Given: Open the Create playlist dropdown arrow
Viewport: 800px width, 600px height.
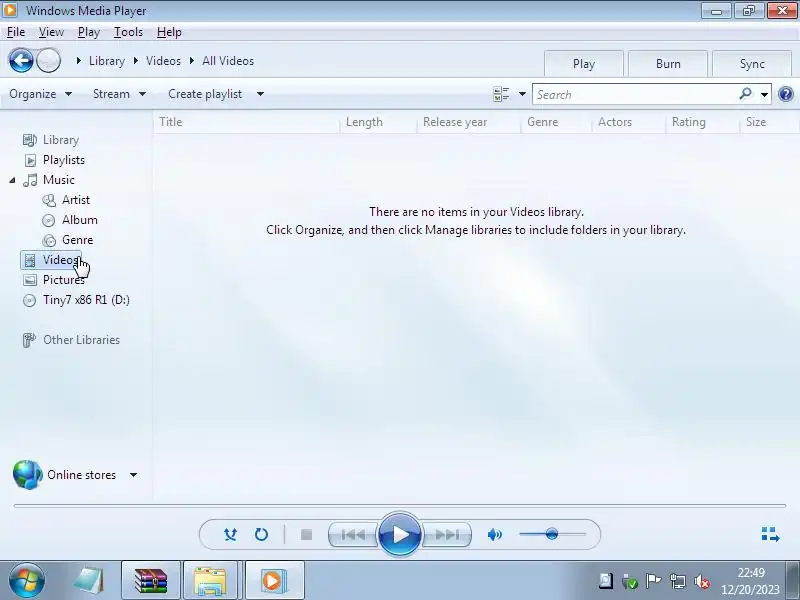Looking at the screenshot, I should click(x=260, y=94).
